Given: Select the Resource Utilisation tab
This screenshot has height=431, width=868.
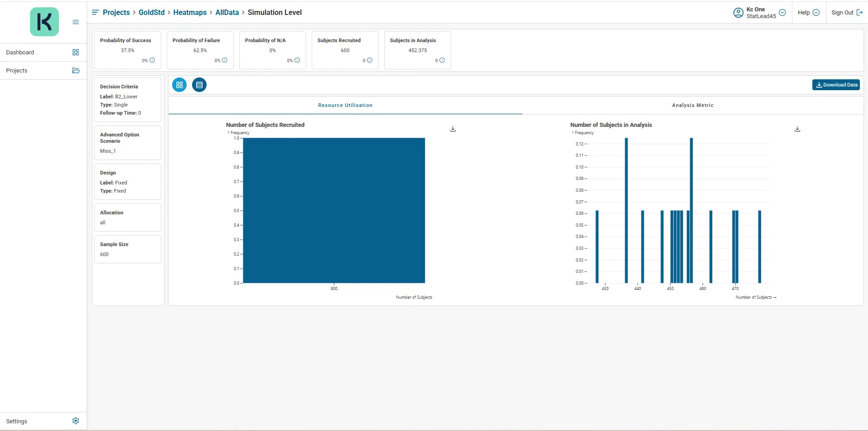Looking at the screenshot, I should pyautogui.click(x=345, y=105).
